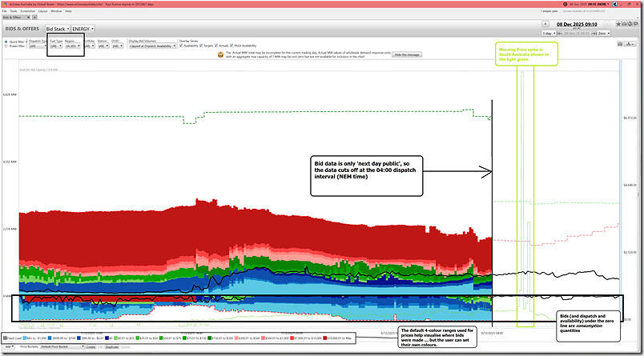This screenshot has height=356, width=644.
Task: Toggle the $75.01 to $150 legend swatch
Action: (184, 338)
